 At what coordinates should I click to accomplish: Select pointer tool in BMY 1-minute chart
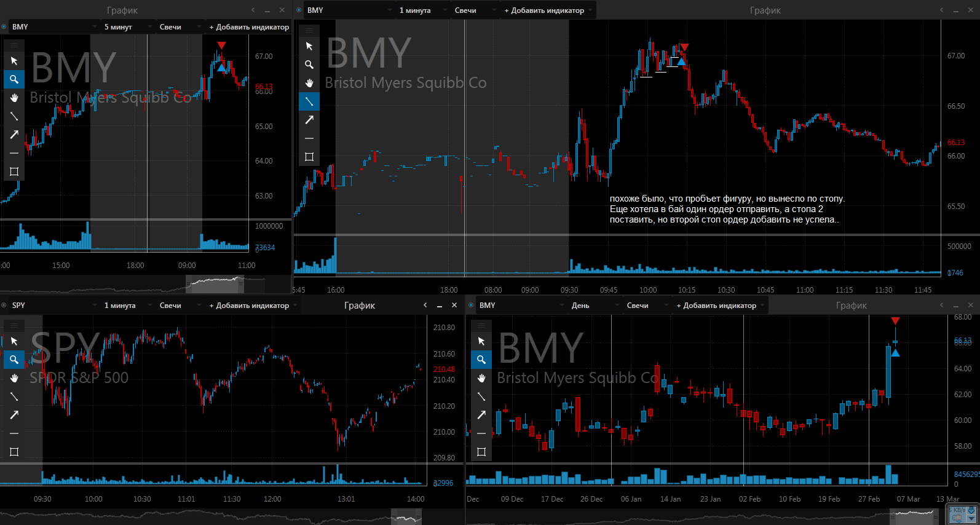(x=309, y=46)
